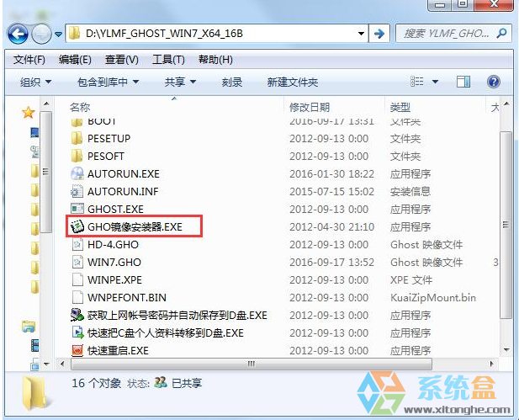Click the Favorites star in navigation pane

point(28,113)
